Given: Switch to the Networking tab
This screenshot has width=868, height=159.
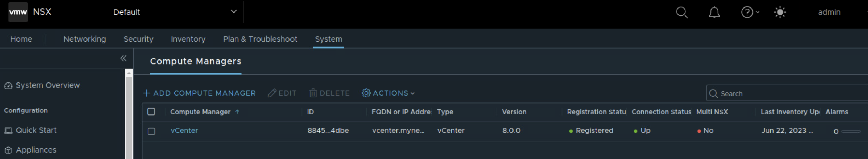Looking at the screenshot, I should point(85,39).
